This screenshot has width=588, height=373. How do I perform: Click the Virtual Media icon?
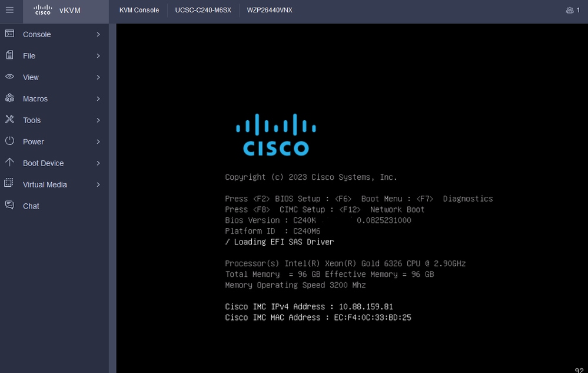(9, 183)
